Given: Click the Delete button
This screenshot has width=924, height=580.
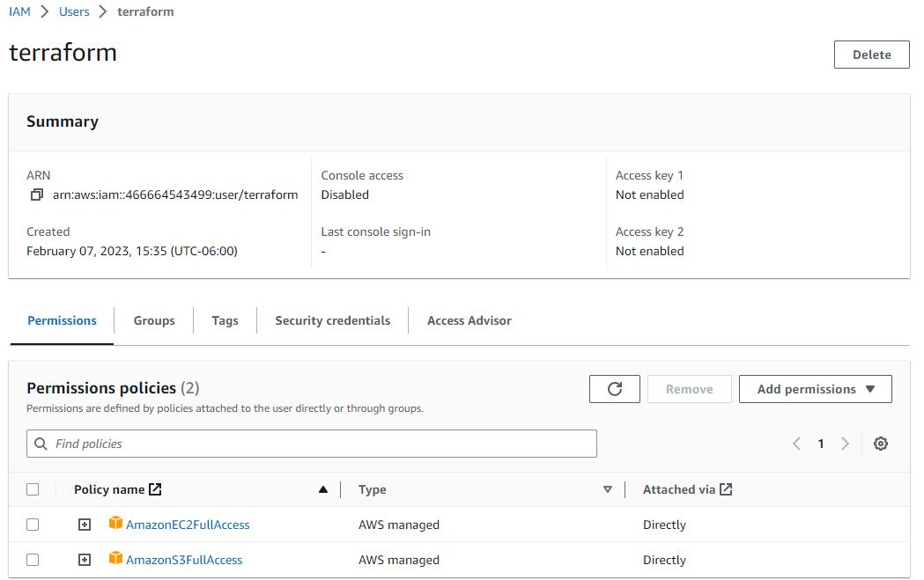Looking at the screenshot, I should pyautogui.click(x=871, y=54).
